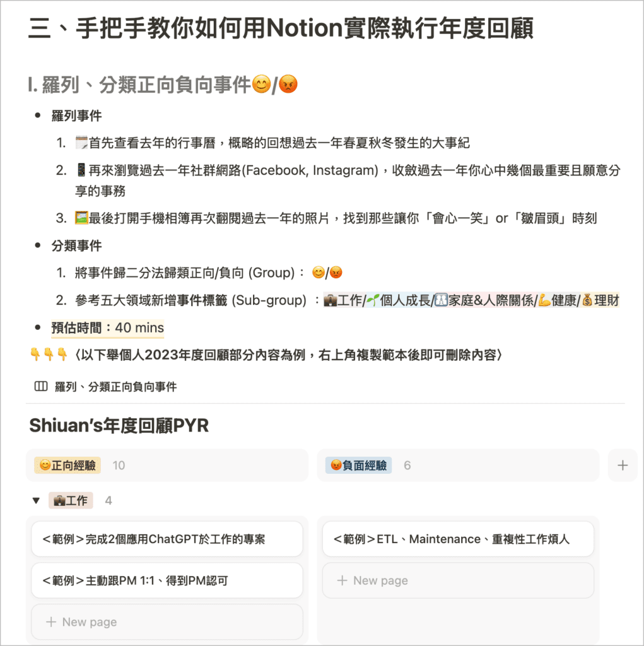Click the 負面經驗 group tag
This screenshot has width=644, height=646.
click(x=358, y=466)
